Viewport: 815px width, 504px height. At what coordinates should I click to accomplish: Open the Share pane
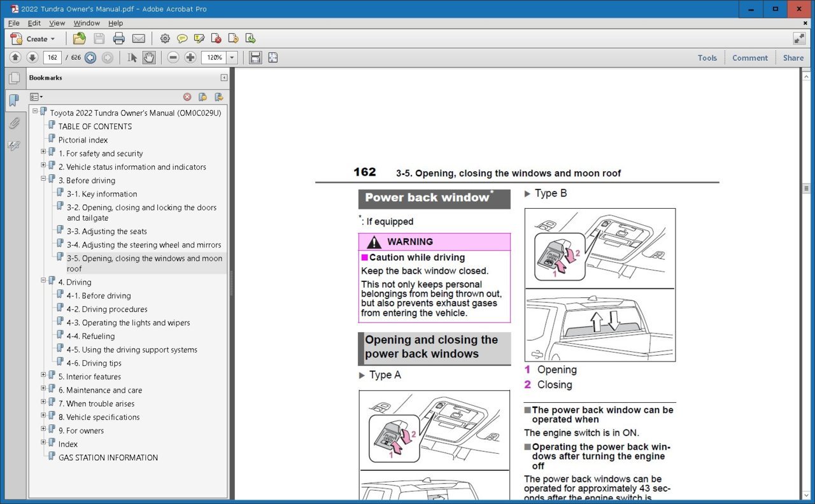[793, 58]
